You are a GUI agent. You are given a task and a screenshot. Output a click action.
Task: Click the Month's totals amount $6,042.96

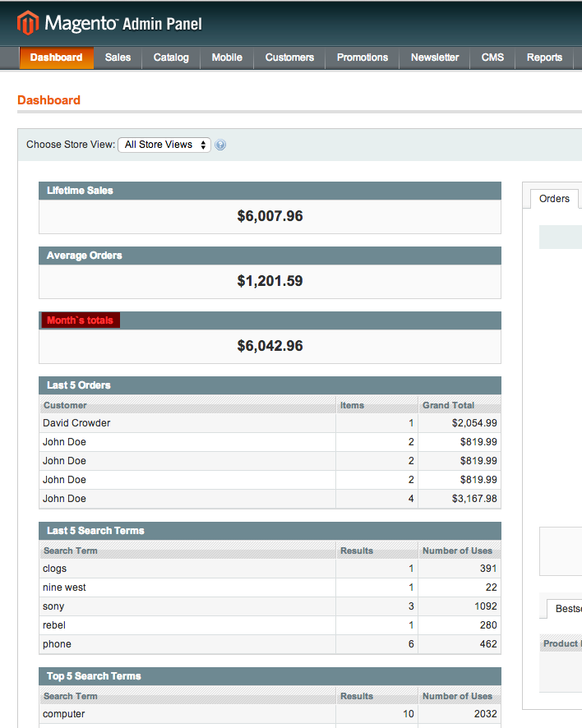pos(270,346)
